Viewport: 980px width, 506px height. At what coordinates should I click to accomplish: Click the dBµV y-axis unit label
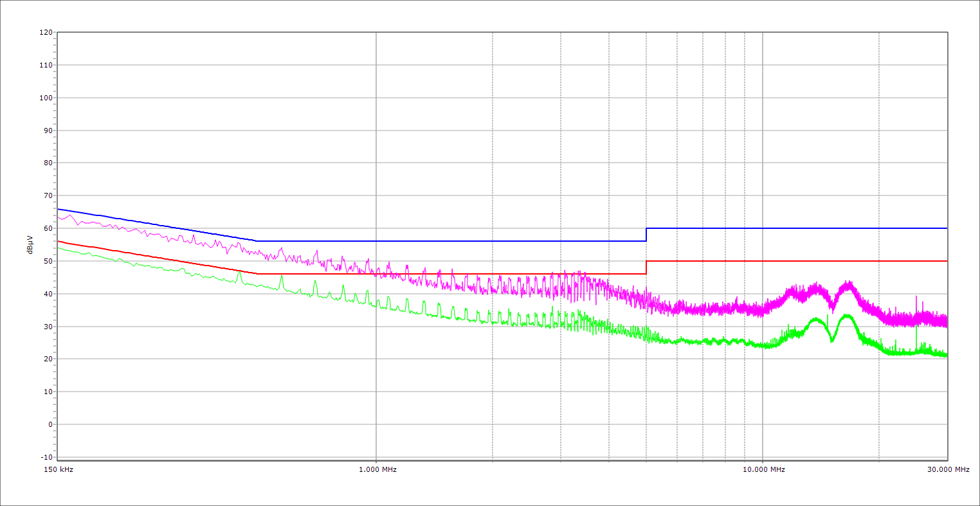pyautogui.click(x=30, y=245)
